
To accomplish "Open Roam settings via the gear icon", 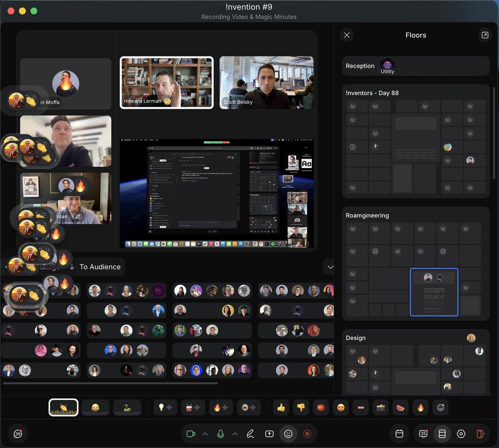I will [x=461, y=433].
